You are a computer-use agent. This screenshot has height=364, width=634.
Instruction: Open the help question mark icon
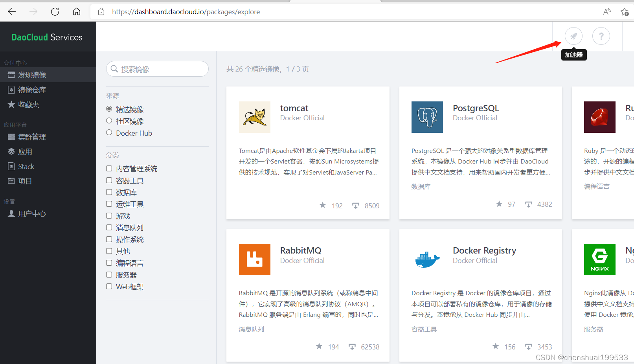click(601, 36)
